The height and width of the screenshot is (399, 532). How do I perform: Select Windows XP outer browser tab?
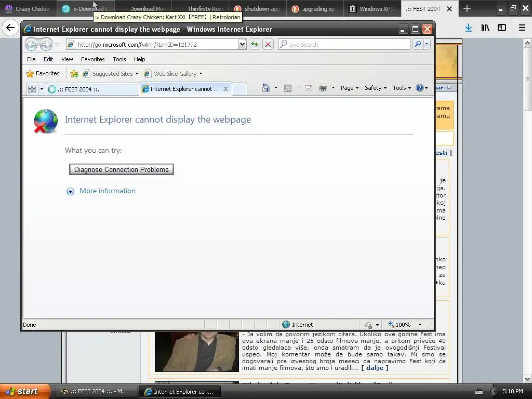point(372,8)
